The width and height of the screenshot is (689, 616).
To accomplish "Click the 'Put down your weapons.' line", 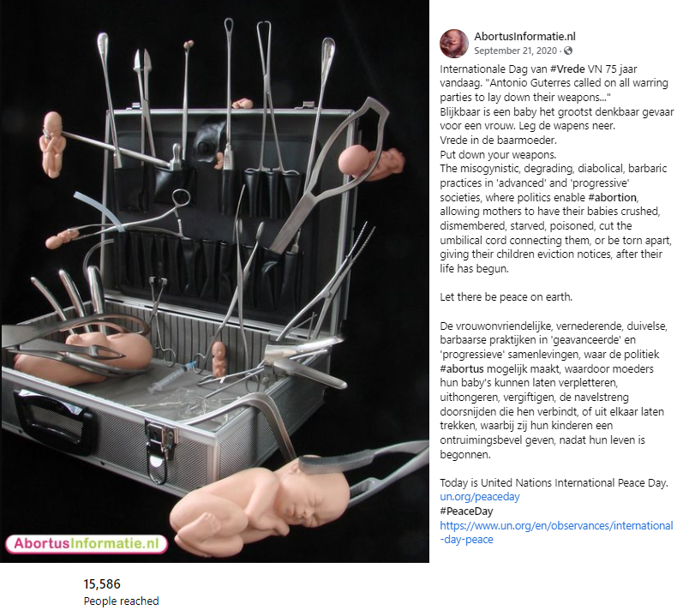I will point(498,155).
